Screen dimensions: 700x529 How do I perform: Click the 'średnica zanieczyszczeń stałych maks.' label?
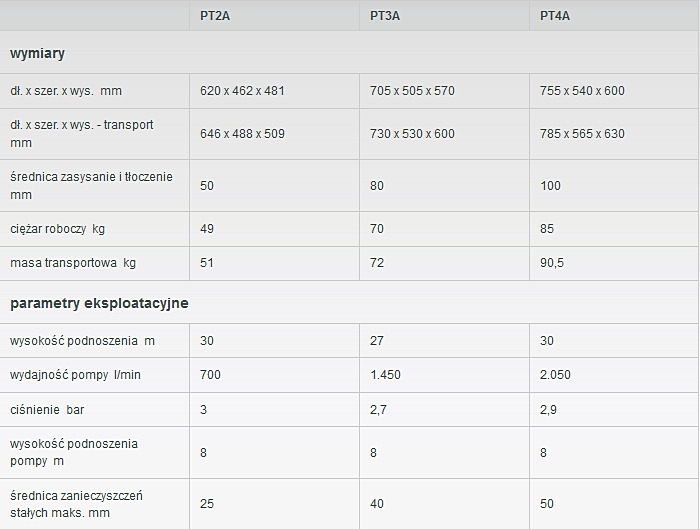click(77, 504)
